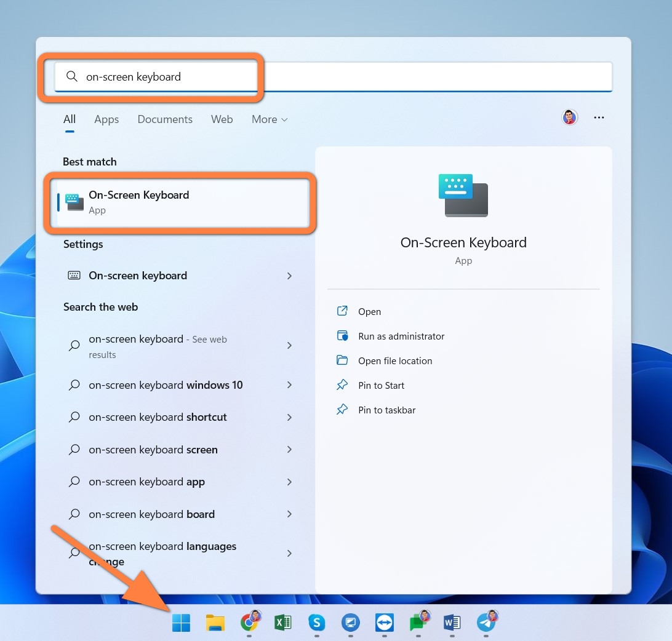Click magnifier icon beside 'board' suggestion
The image size is (672, 641).
pos(74,514)
